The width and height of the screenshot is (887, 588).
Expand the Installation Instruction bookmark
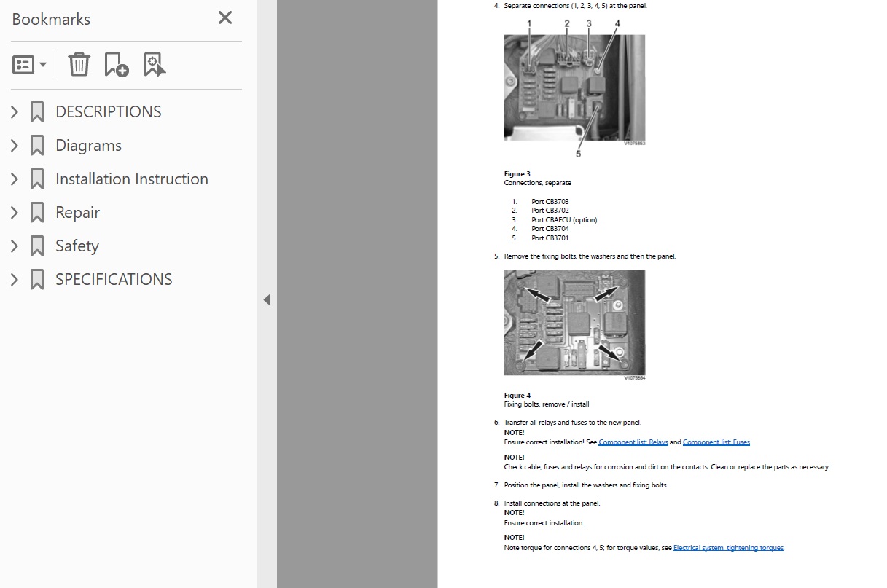tap(15, 179)
